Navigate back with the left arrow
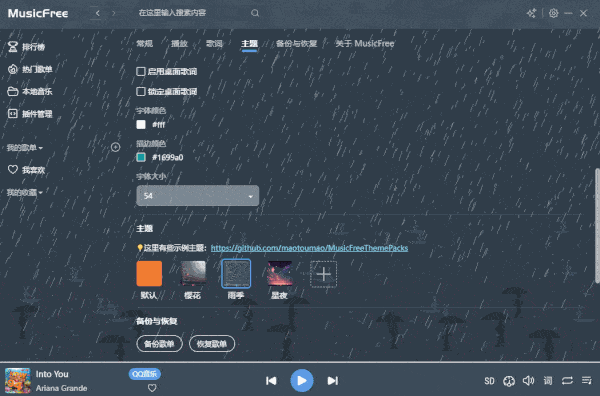Viewport: 600px width, 396px height. pos(98,13)
